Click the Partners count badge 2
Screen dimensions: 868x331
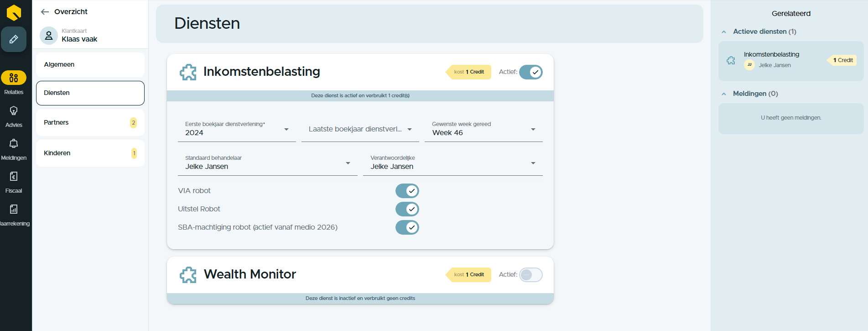[x=133, y=123]
